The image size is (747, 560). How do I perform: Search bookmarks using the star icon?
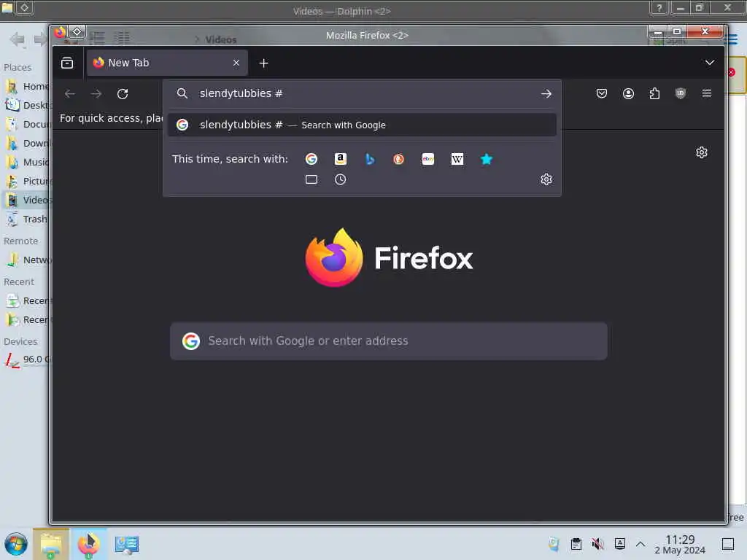click(487, 159)
